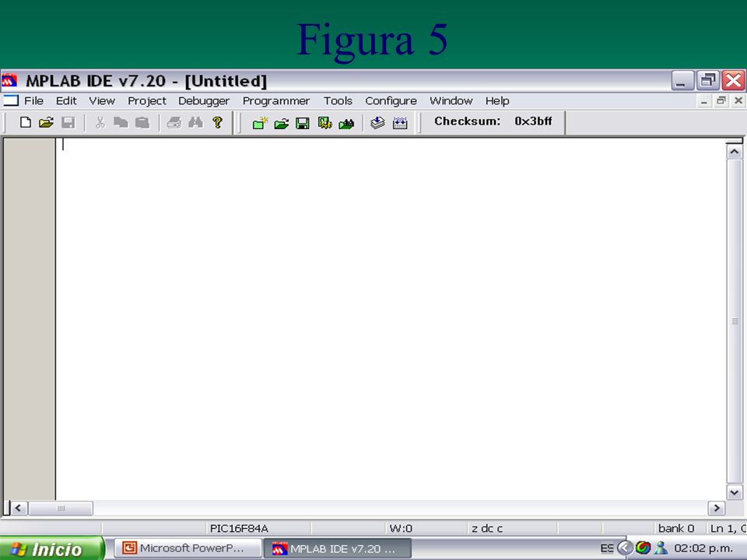Click the Cut scissors icon
The height and width of the screenshot is (560, 747).
[x=100, y=123]
